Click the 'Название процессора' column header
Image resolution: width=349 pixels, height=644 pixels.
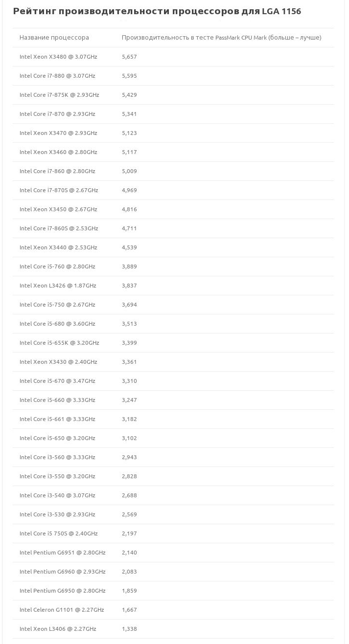pyautogui.click(x=54, y=38)
